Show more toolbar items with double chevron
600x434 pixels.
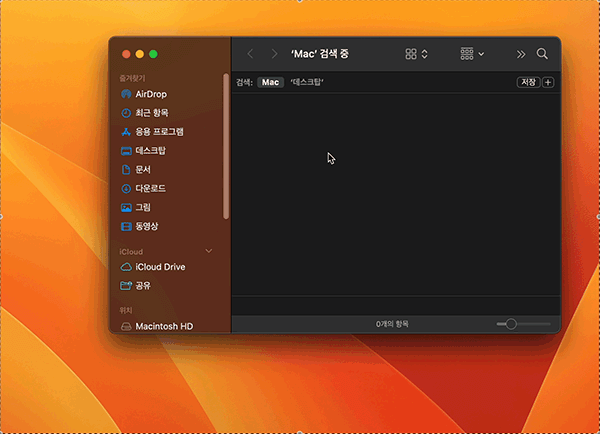(x=521, y=54)
